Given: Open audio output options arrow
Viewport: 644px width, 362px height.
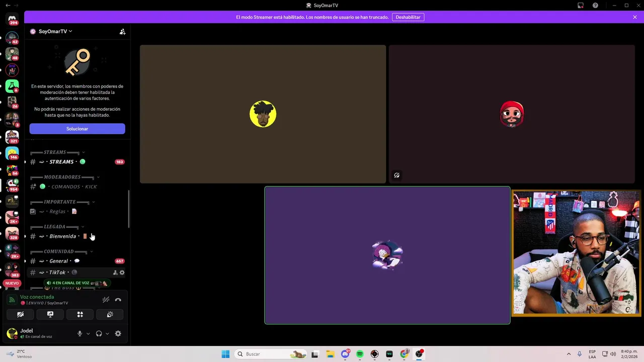Looking at the screenshot, I should [107, 333].
